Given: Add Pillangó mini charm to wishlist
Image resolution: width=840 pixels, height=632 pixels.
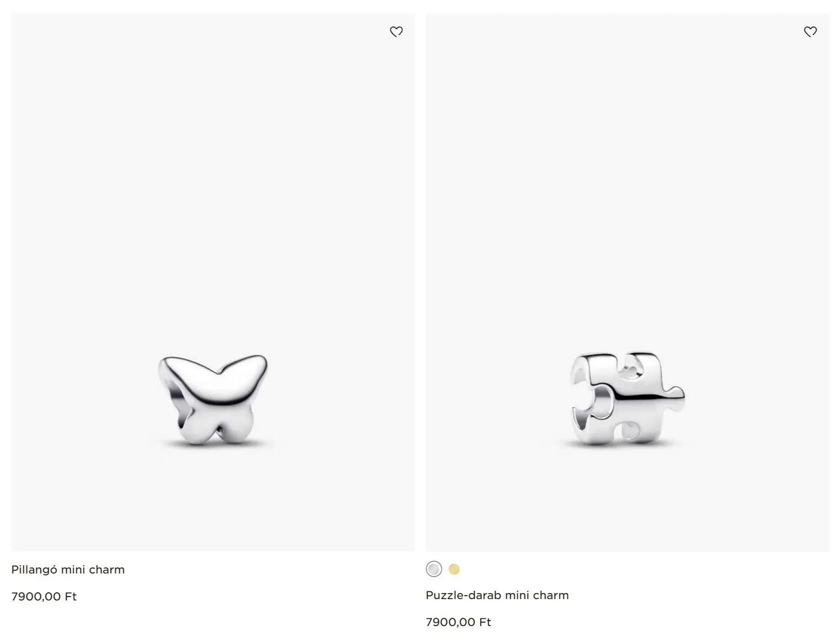Looking at the screenshot, I should 396,31.
